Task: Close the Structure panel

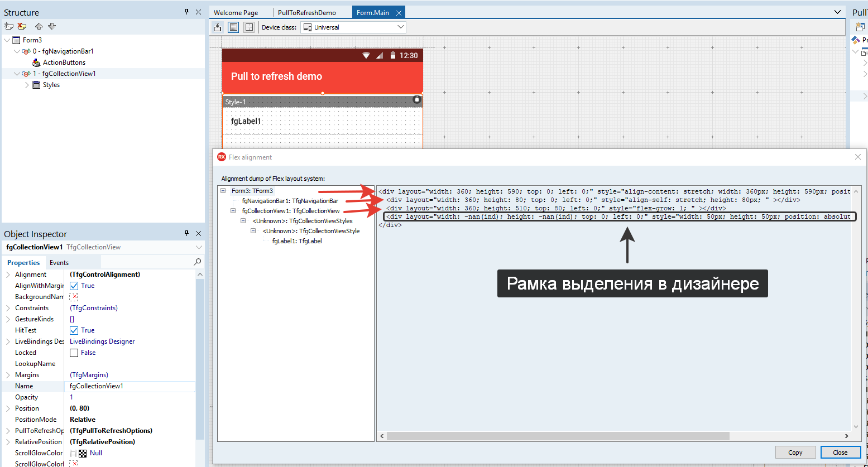Action: 198,12
